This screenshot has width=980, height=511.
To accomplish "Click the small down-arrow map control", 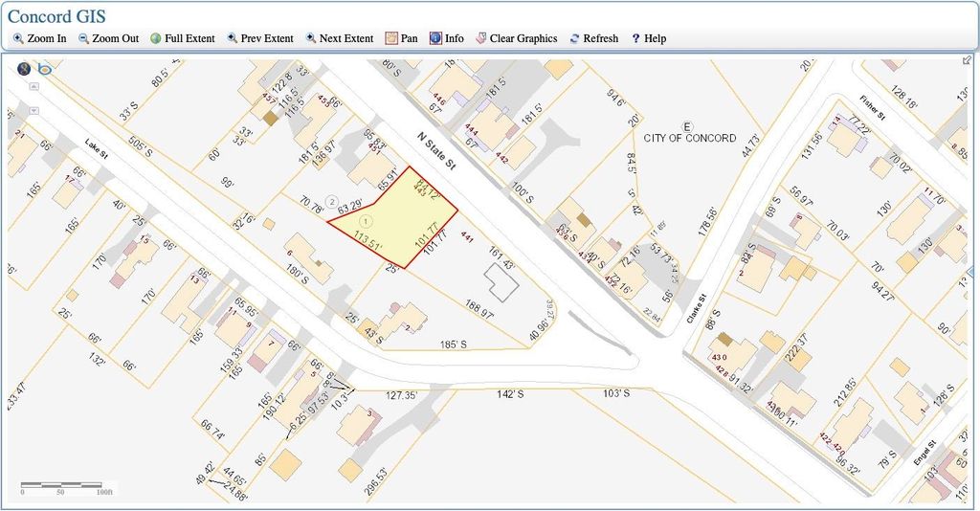I will [x=34, y=109].
